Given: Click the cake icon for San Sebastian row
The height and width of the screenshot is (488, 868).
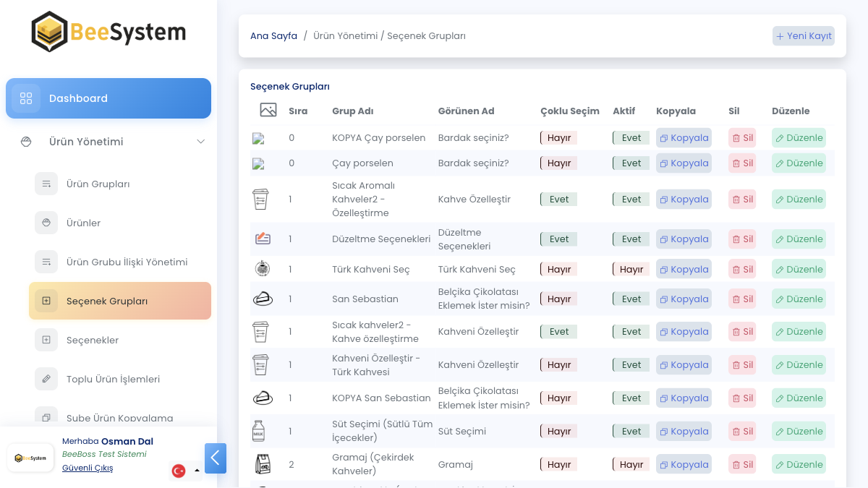Looking at the screenshot, I should [x=263, y=299].
